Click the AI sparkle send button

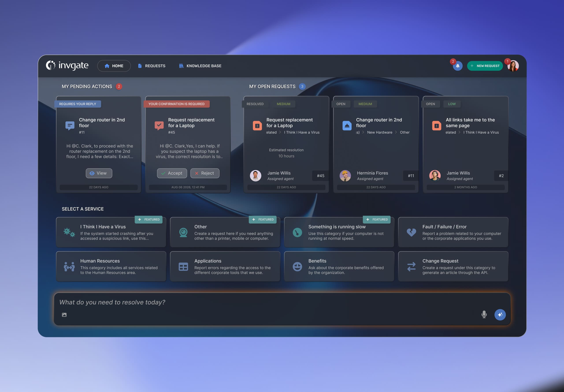(x=500, y=315)
